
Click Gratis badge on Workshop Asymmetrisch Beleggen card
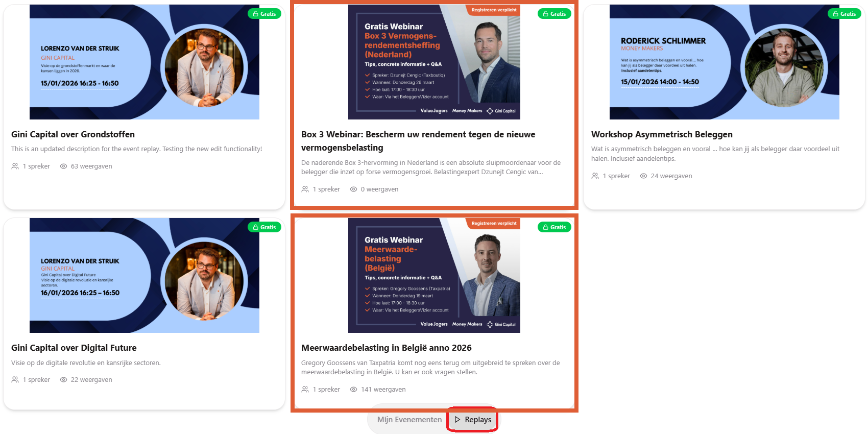[845, 14]
